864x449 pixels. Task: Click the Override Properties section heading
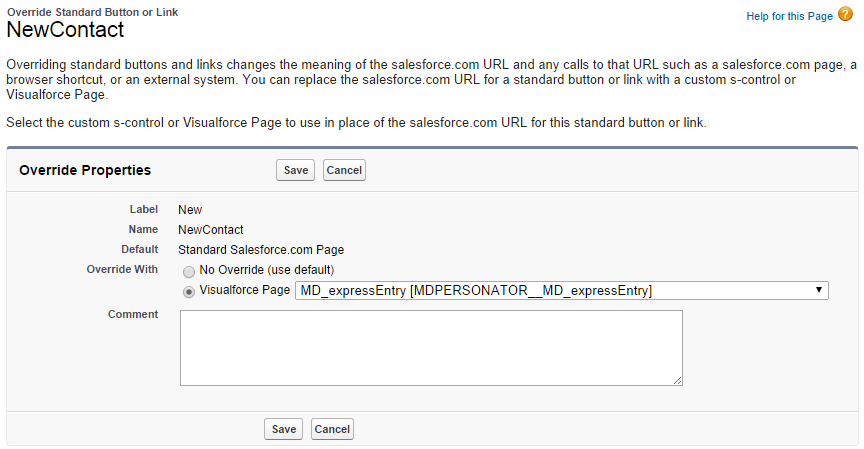pos(85,170)
